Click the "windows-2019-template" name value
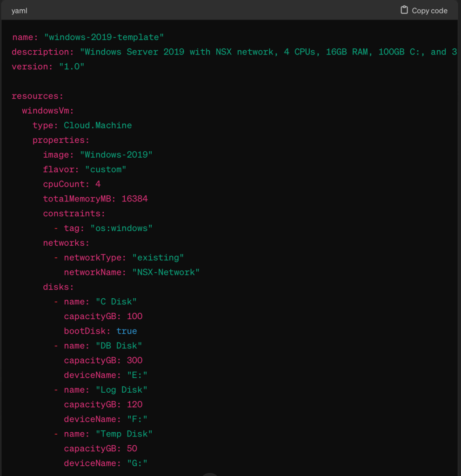 104,37
